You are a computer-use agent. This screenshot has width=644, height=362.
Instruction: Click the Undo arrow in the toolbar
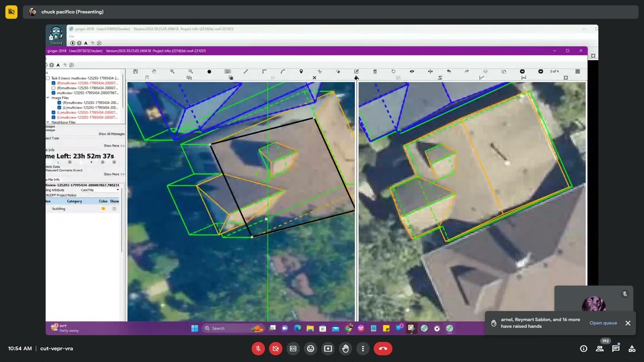click(449, 71)
